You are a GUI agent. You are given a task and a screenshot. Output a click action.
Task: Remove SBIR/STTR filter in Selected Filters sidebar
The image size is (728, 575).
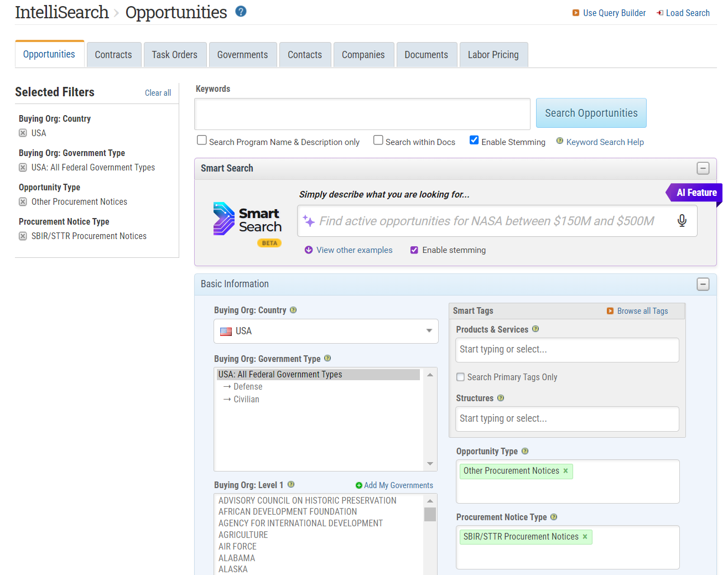click(x=23, y=236)
